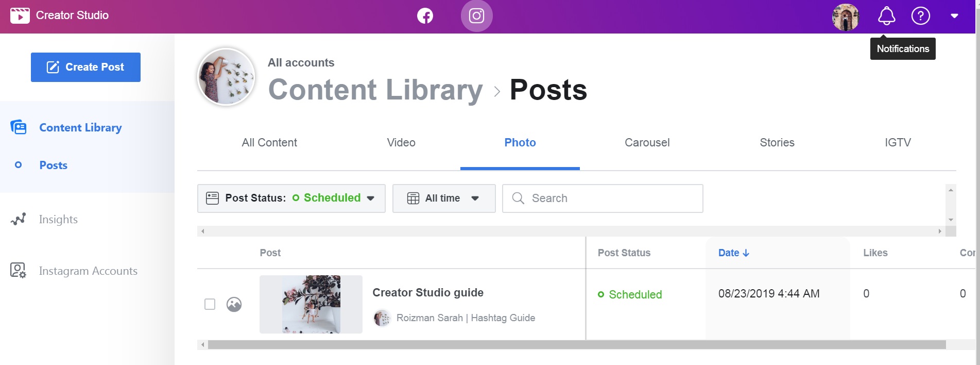
Task: Click the upper horizontal scrollbar right arrow
Action: pyautogui.click(x=940, y=231)
